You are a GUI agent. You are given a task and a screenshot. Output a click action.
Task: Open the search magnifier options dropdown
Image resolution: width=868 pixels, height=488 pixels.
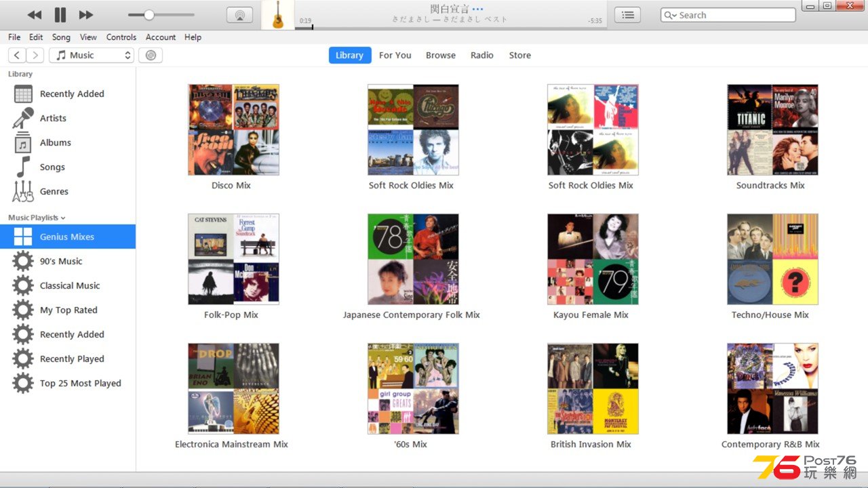click(671, 15)
